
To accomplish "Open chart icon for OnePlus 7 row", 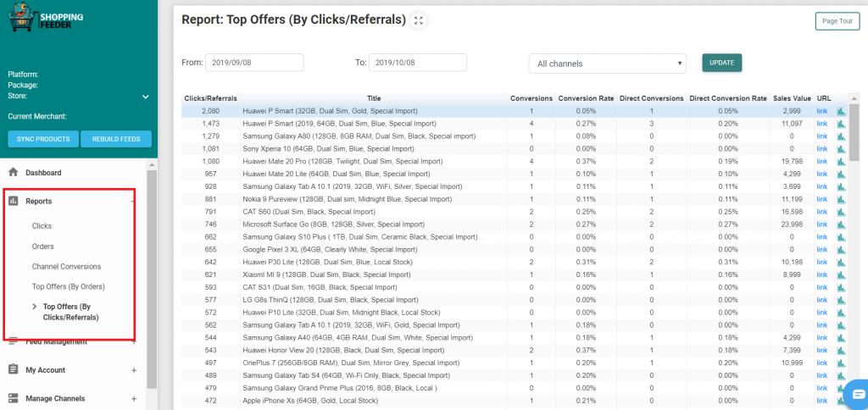I will 842,363.
